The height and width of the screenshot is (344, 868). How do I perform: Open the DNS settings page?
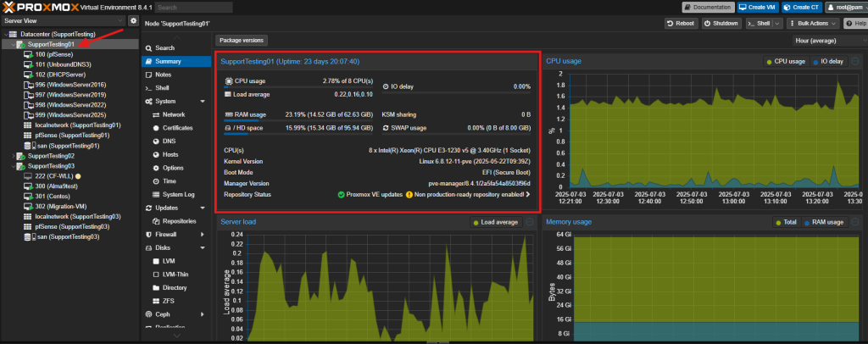[169, 141]
